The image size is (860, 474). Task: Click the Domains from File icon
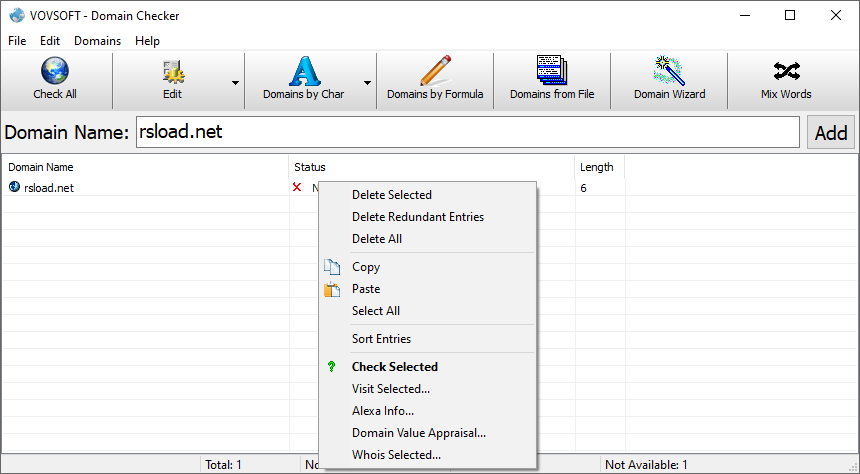552,70
